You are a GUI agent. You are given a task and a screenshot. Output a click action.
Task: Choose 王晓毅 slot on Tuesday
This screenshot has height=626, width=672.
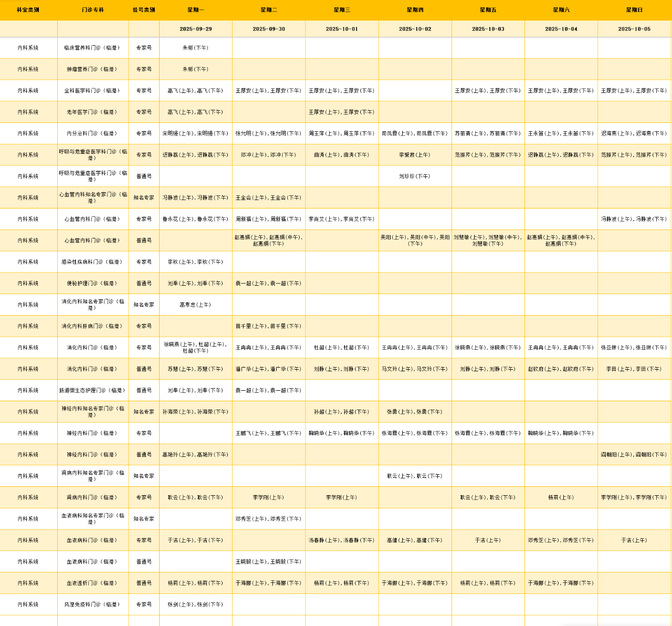268,562
